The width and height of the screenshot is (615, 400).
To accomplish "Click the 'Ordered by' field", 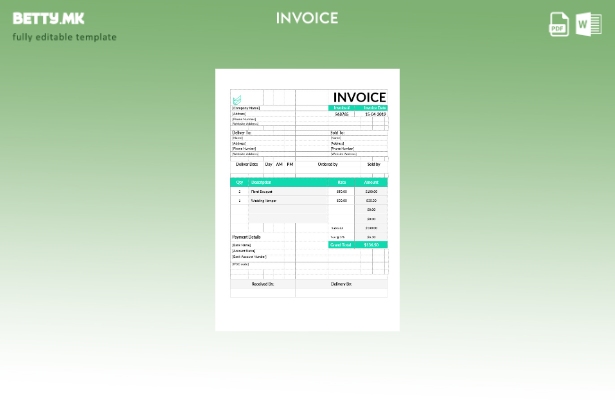I will (x=327, y=164).
